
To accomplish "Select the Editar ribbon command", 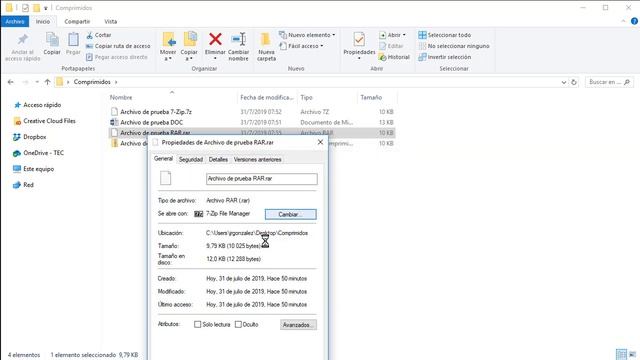I will [x=391, y=46].
